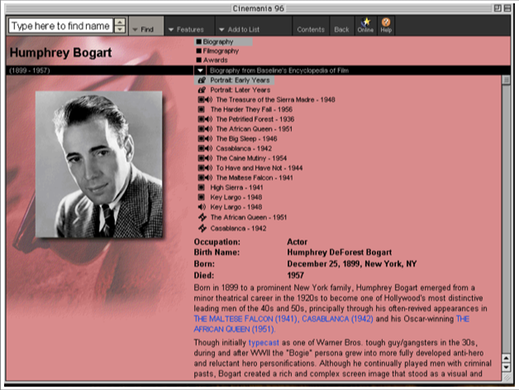Open The Harder They Fall film still
This screenshot has width=519, height=390.
point(201,109)
